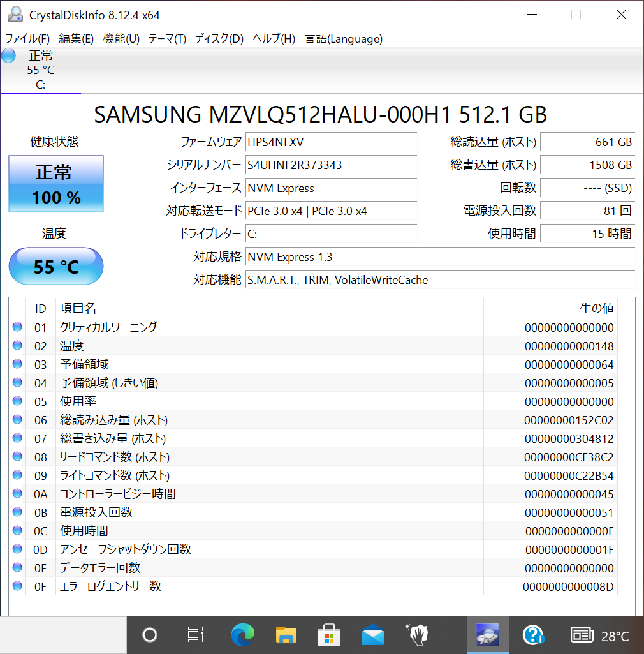Click the firmware field HPS4NFXV
This screenshot has height=654, width=644.
coord(332,142)
